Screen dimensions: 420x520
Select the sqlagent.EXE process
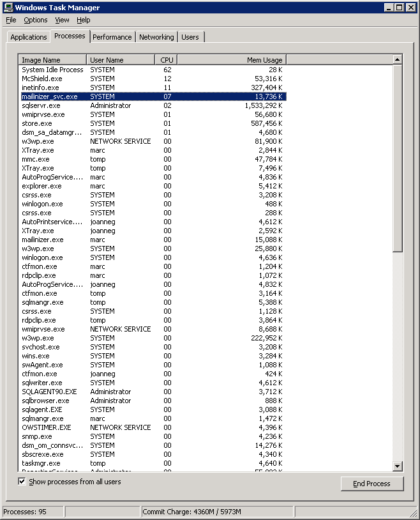click(x=153, y=410)
